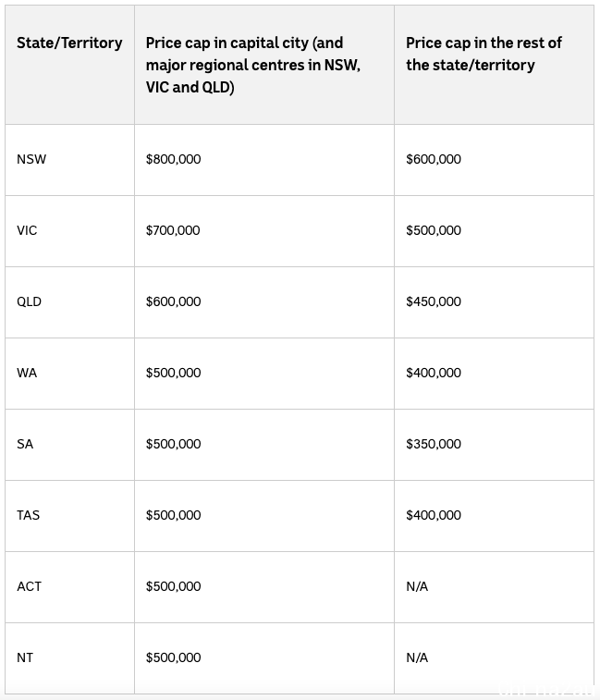The height and width of the screenshot is (700, 600).
Task: Select the NT row label
Action: pyautogui.click(x=25, y=657)
